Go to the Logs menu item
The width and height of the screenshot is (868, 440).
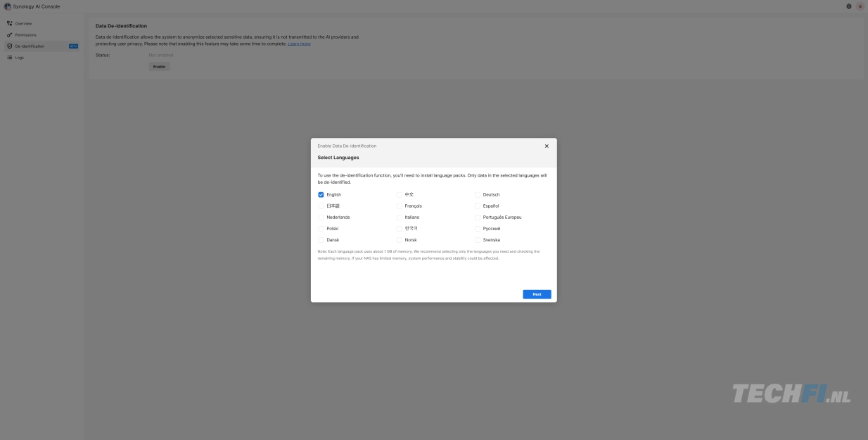[20, 58]
